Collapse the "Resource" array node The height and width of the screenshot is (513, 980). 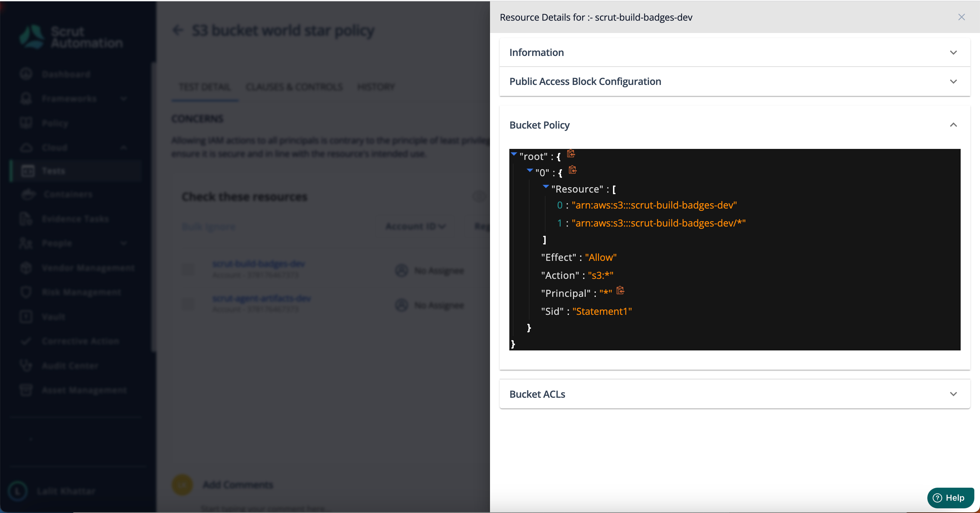(x=546, y=187)
